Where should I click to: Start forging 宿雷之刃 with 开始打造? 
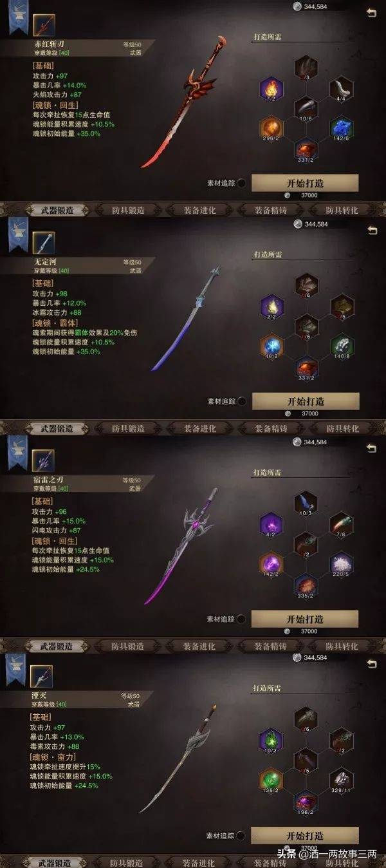pos(305,619)
